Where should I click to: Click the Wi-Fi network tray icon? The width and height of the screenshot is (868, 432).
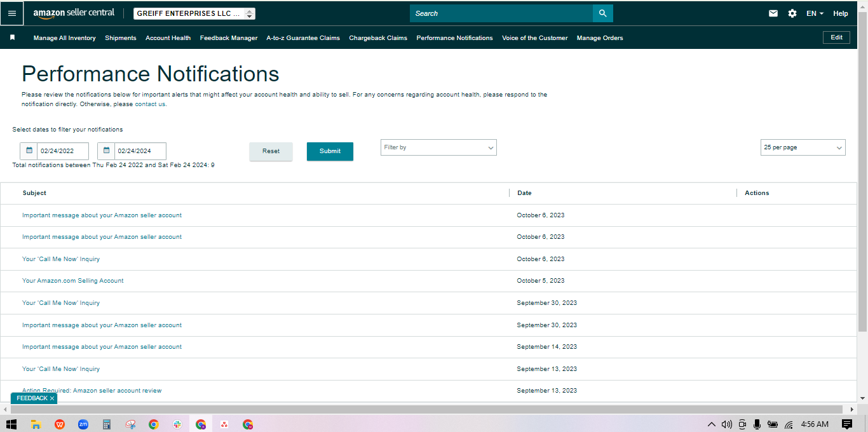pyautogui.click(x=789, y=424)
